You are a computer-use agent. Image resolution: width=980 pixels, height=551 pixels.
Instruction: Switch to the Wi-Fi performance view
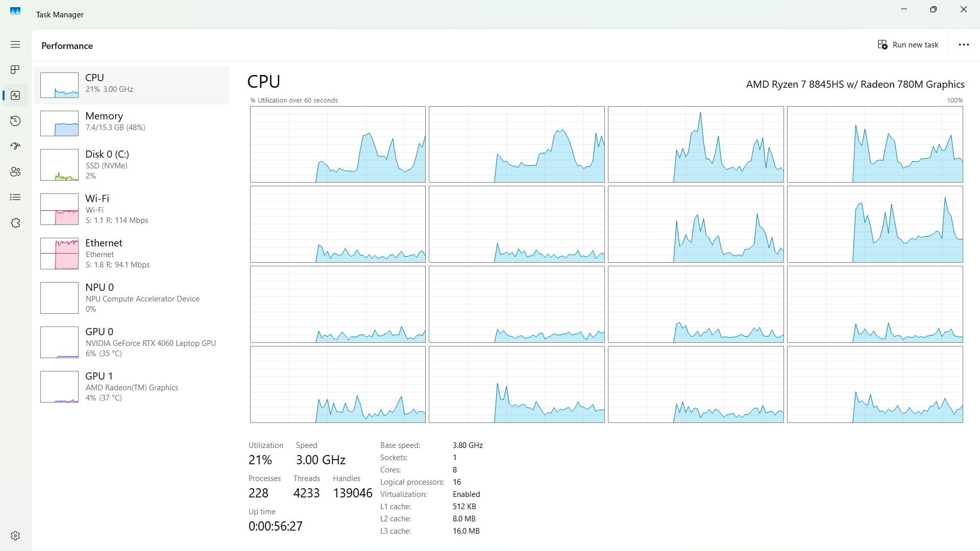(x=132, y=209)
